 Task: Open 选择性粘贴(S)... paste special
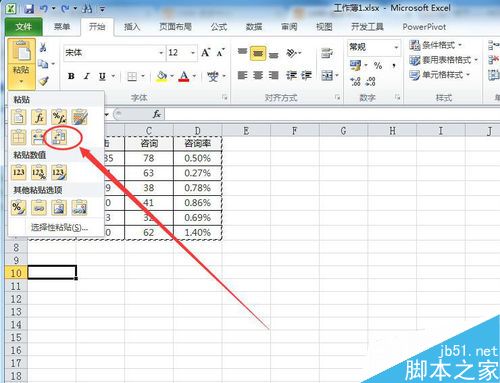59,228
